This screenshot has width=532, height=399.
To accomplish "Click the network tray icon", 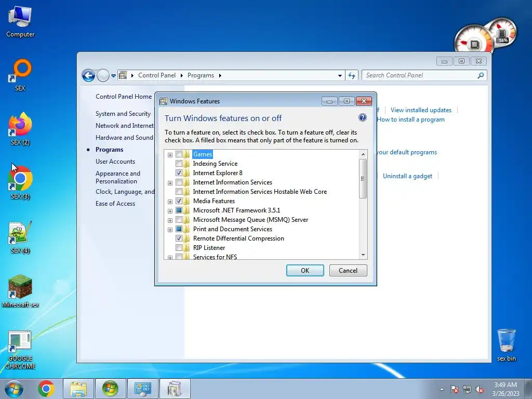I will [467, 389].
